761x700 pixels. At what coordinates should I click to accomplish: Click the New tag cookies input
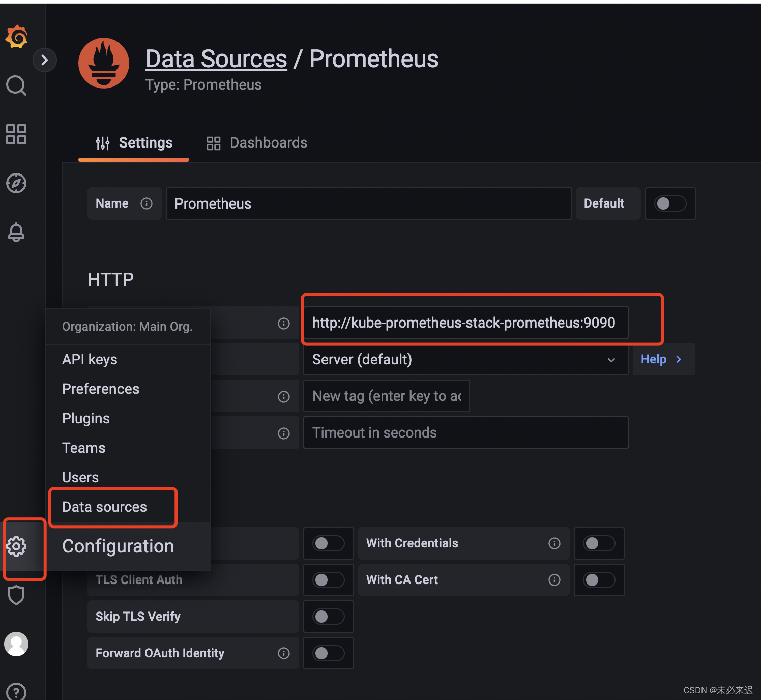pyautogui.click(x=386, y=396)
